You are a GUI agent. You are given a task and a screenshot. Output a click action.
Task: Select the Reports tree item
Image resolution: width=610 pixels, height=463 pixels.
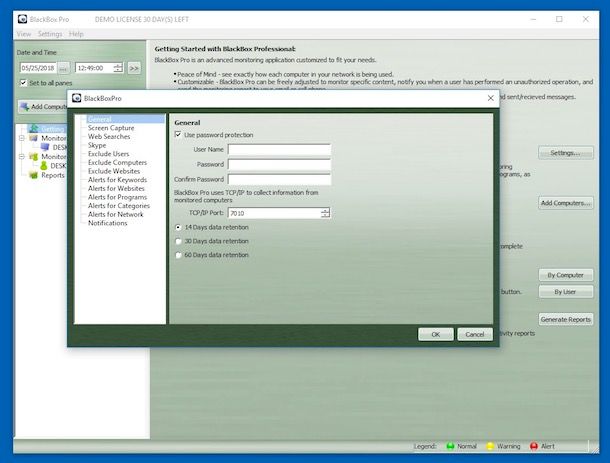pyautogui.click(x=53, y=175)
